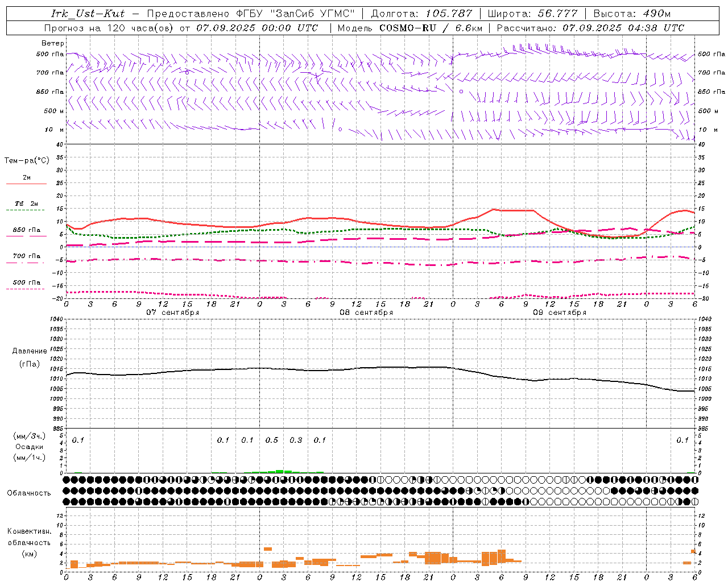
Task: Click the "0.5" precipitation amount value
Action: 272,440
